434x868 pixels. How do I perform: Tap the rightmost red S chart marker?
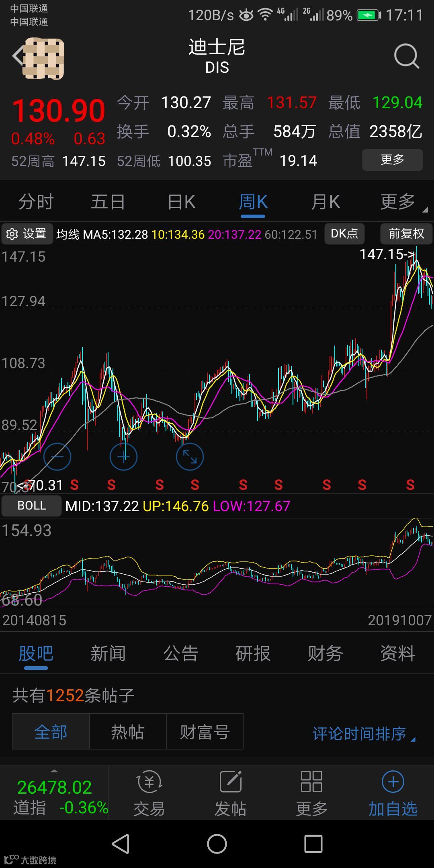(x=410, y=485)
